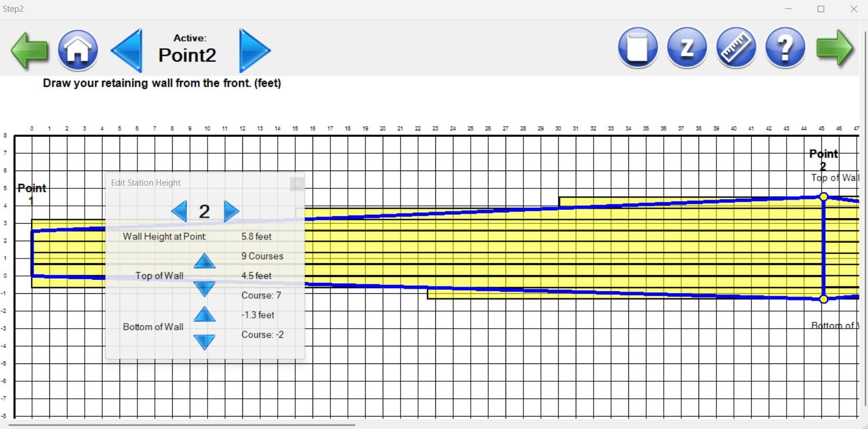868x429 pixels.
Task: Select the ruler measurement tool
Action: pos(736,48)
